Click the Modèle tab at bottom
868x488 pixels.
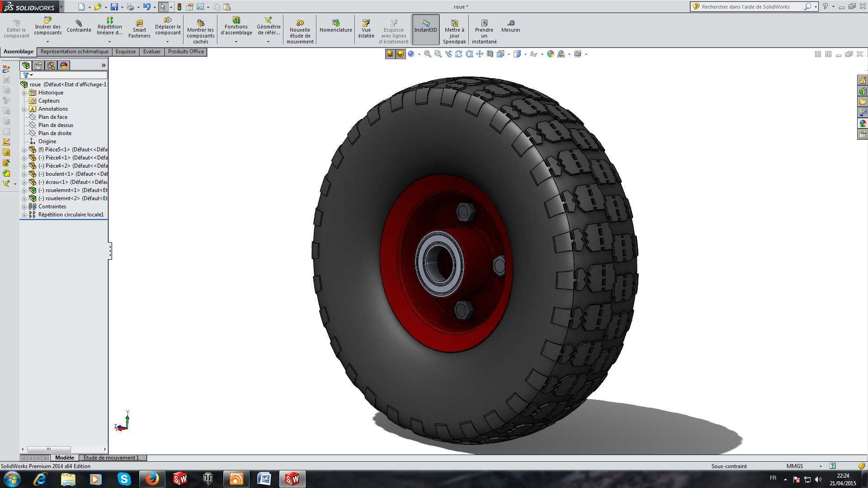click(x=65, y=458)
